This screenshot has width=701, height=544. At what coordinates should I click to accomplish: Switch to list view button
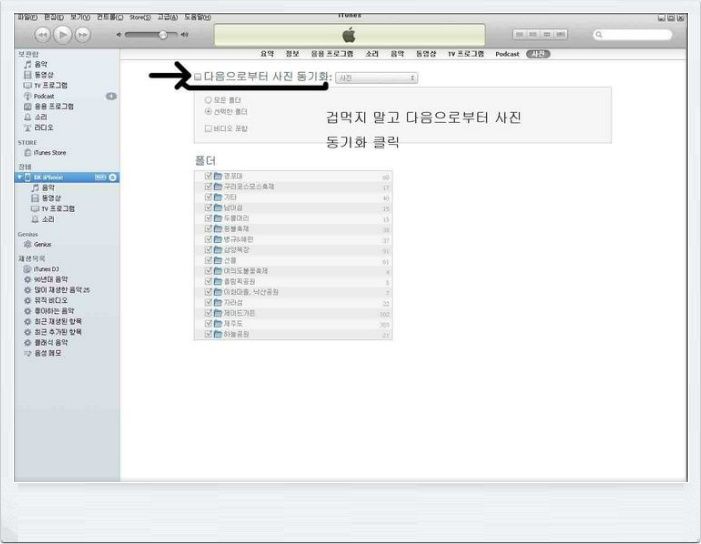tap(519, 34)
